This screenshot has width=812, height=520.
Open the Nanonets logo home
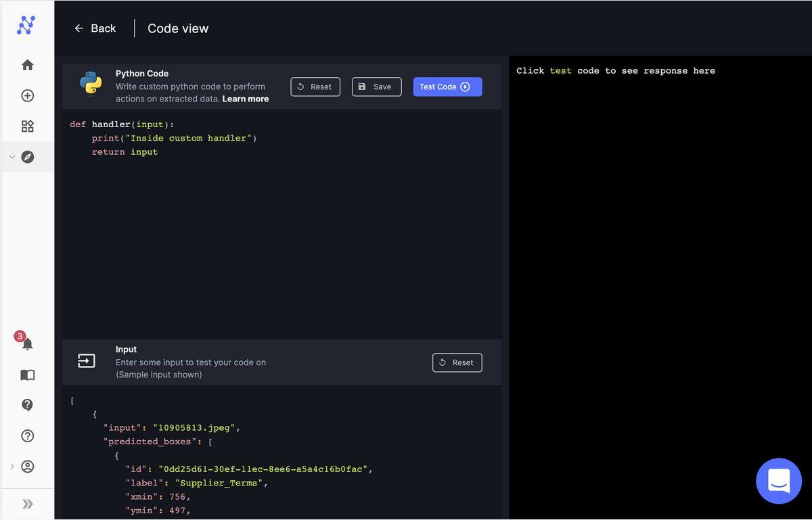[x=26, y=26]
